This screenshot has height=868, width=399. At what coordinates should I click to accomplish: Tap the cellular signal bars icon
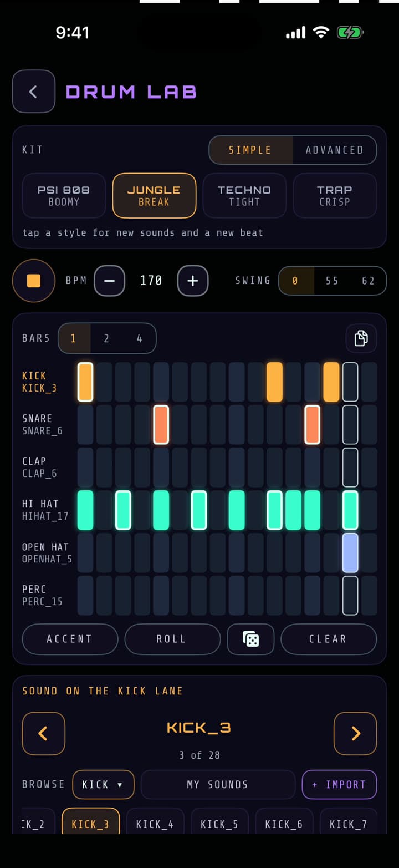(295, 33)
